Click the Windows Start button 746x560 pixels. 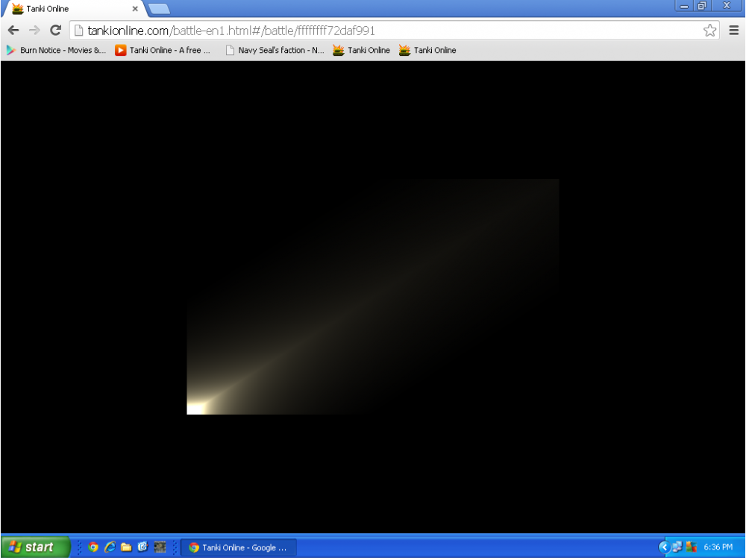click(x=34, y=547)
